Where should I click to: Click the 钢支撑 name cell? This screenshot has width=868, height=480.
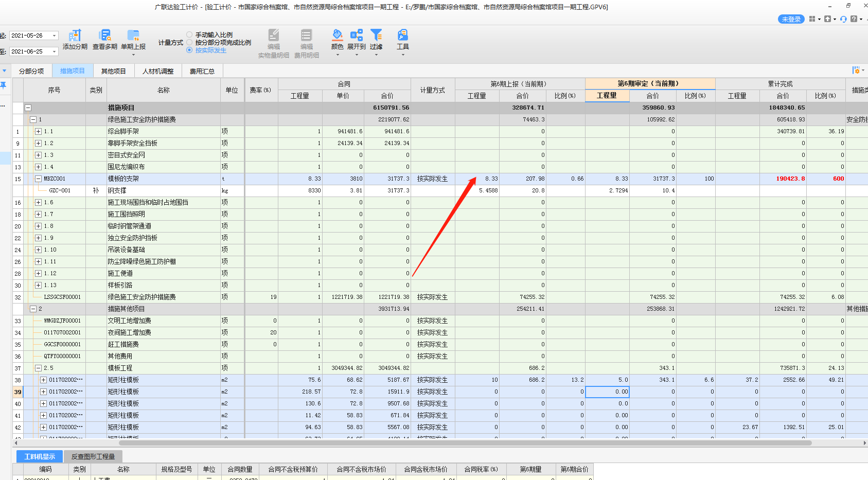click(163, 191)
